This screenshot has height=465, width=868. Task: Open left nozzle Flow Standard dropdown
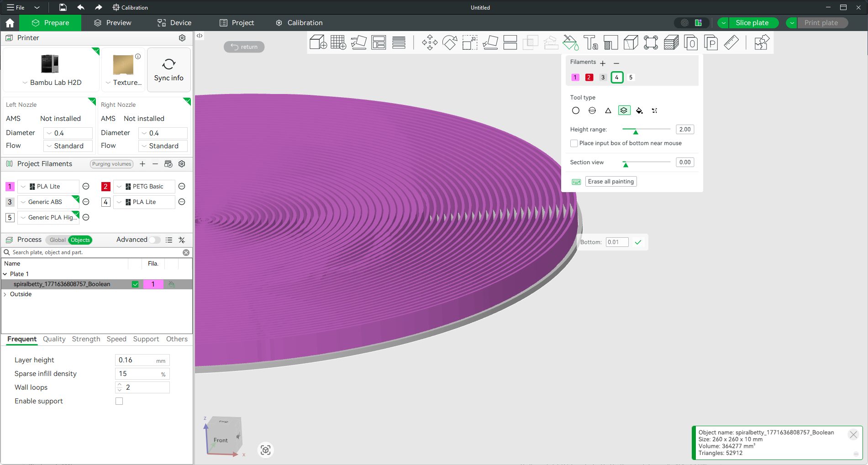click(x=68, y=146)
